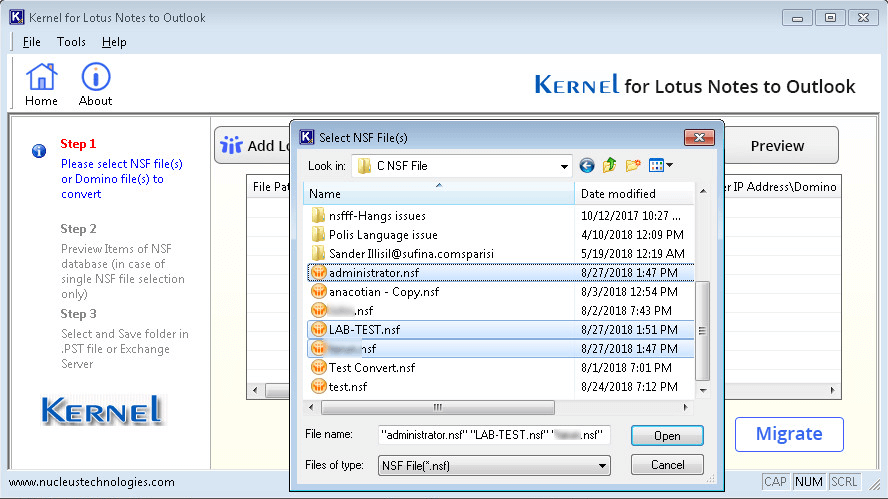This screenshot has width=888, height=499.
Task: Click the SCRL status bar indicator
Action: 844,482
